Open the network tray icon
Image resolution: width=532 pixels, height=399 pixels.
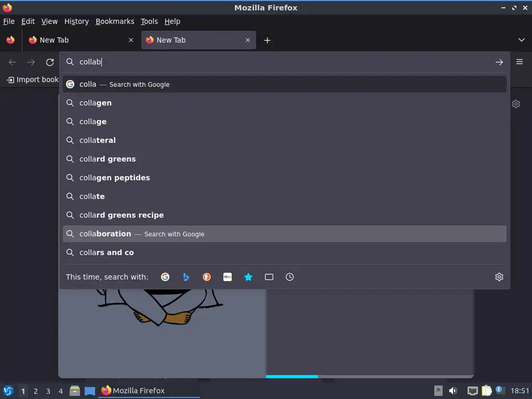click(472, 391)
